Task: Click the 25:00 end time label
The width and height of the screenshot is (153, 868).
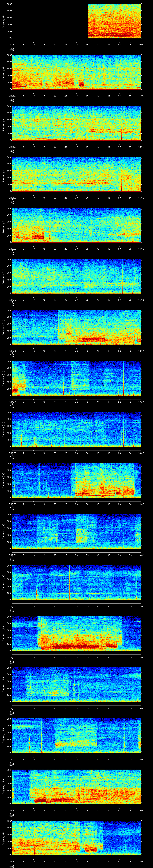Action: click(x=141, y=810)
